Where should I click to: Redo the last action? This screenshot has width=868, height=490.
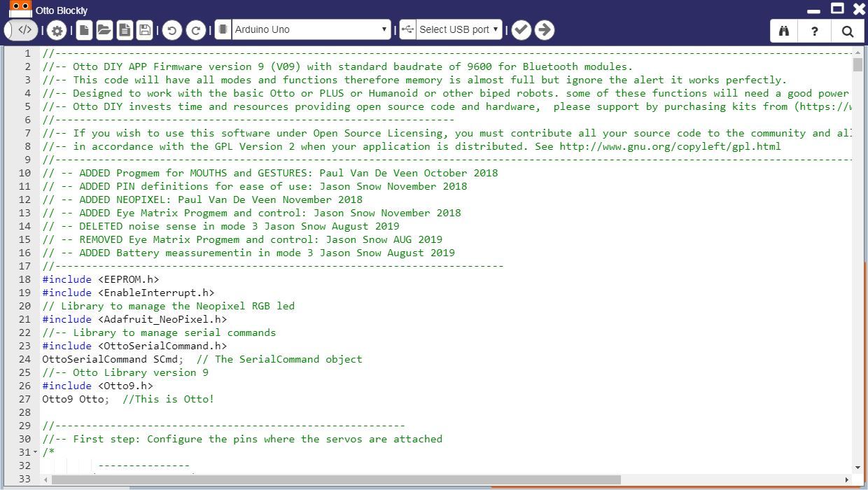[x=197, y=30]
